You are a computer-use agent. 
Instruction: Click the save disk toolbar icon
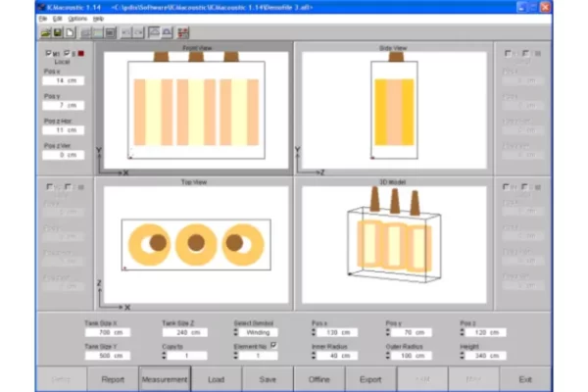click(x=58, y=33)
